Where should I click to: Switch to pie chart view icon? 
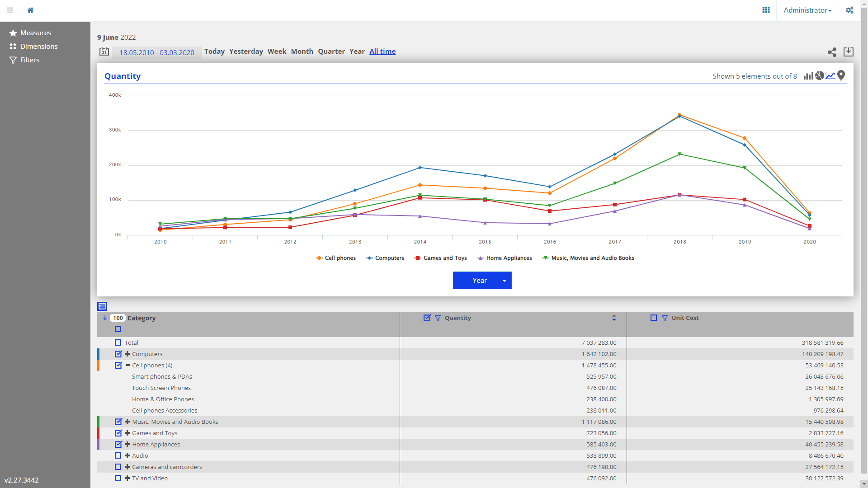(819, 76)
